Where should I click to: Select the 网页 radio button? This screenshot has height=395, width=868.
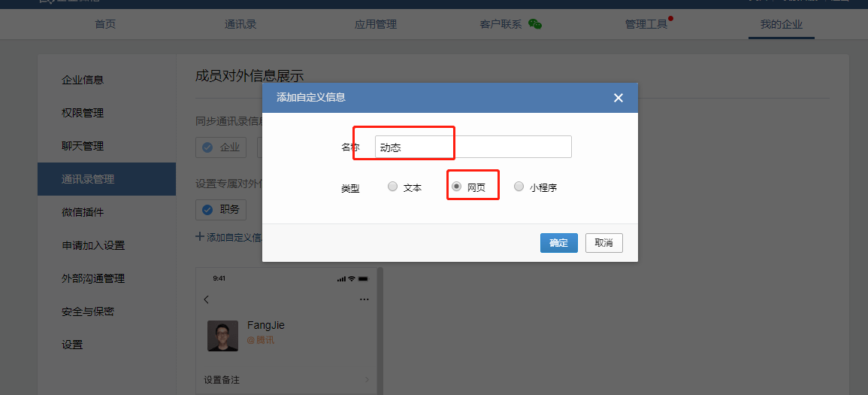(x=456, y=187)
